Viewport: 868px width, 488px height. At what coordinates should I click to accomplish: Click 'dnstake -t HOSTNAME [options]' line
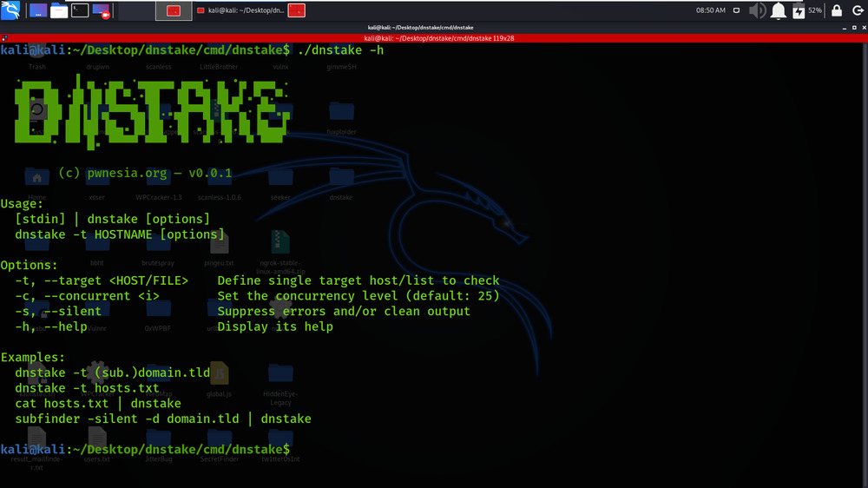tap(120, 234)
